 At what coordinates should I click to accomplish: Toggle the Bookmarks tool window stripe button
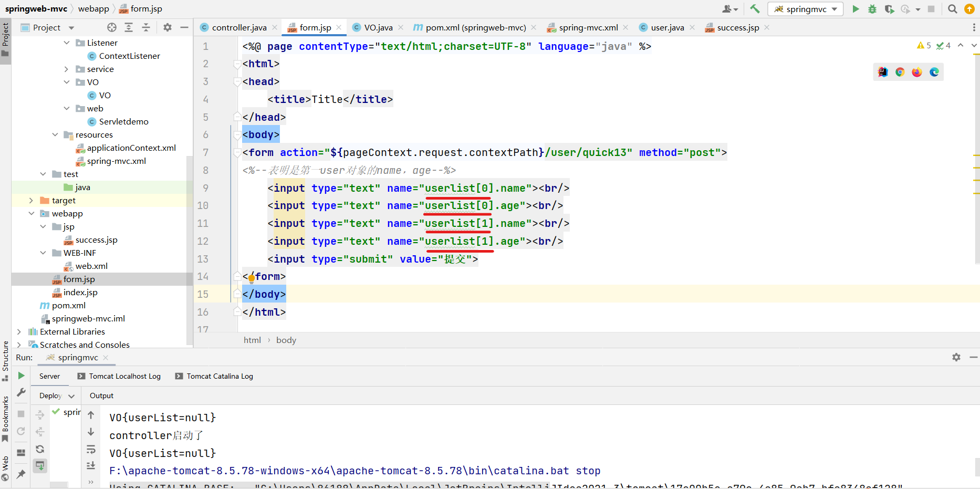pyautogui.click(x=5, y=419)
